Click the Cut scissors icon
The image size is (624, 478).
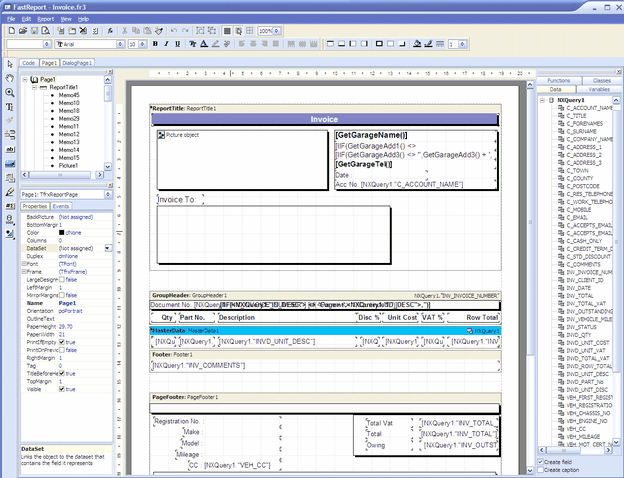tap(125, 31)
